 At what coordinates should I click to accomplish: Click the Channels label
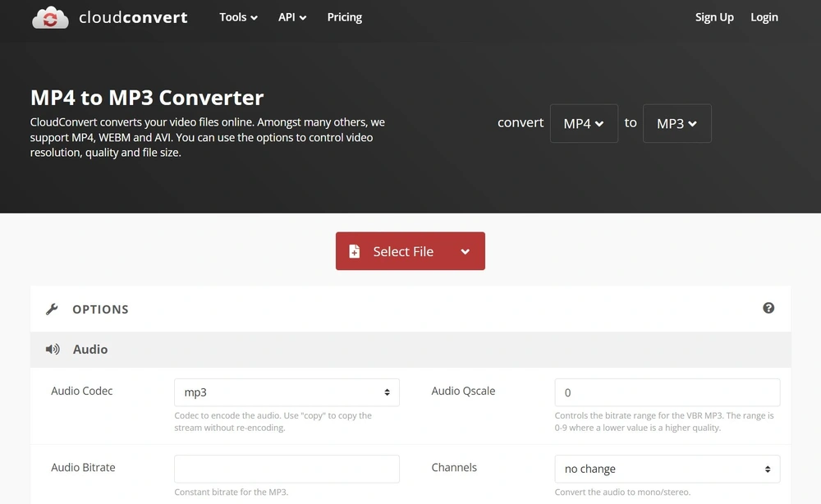click(454, 467)
